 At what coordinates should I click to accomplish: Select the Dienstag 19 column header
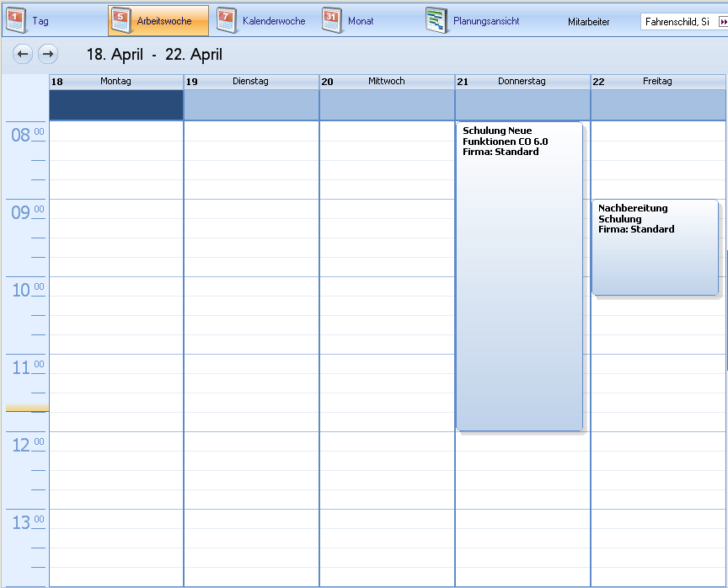(251, 81)
